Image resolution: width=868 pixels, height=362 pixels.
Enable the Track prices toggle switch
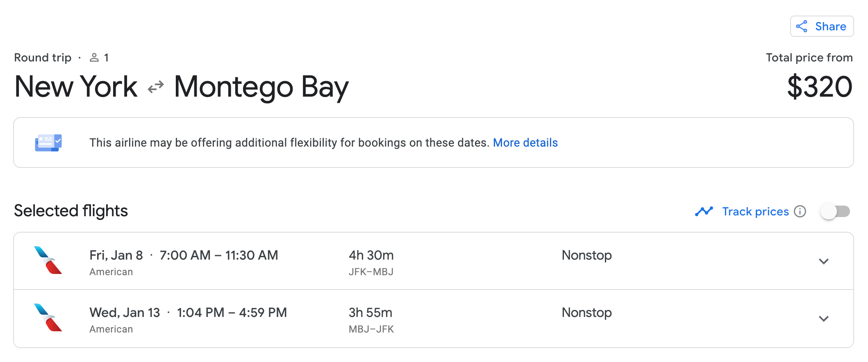(x=835, y=211)
